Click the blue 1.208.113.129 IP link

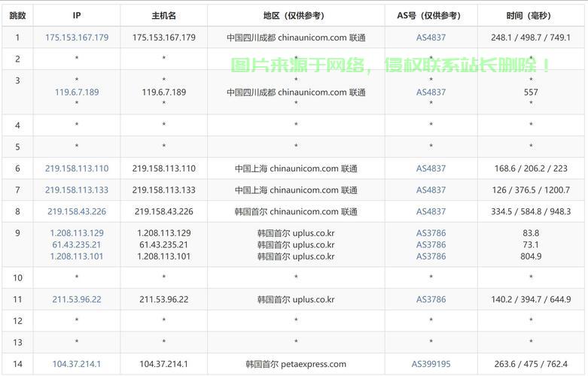pos(77,233)
